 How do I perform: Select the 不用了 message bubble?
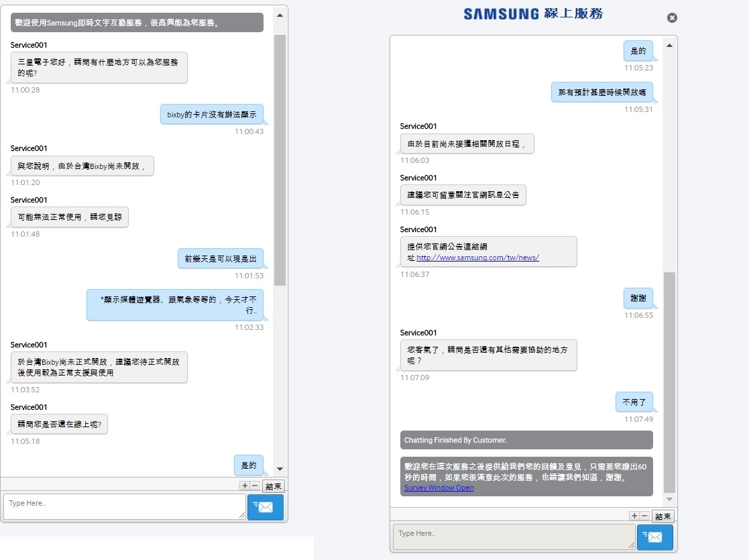(x=634, y=402)
